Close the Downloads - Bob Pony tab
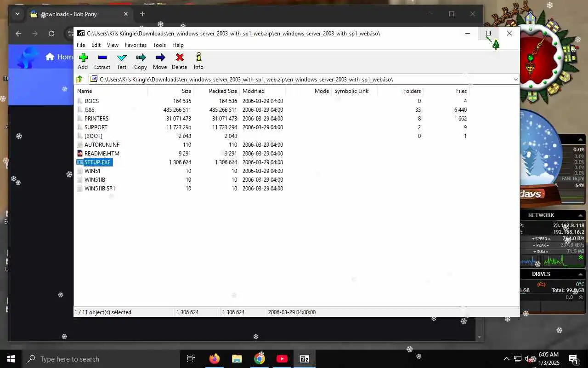This screenshot has height=368, width=588. pos(126,14)
